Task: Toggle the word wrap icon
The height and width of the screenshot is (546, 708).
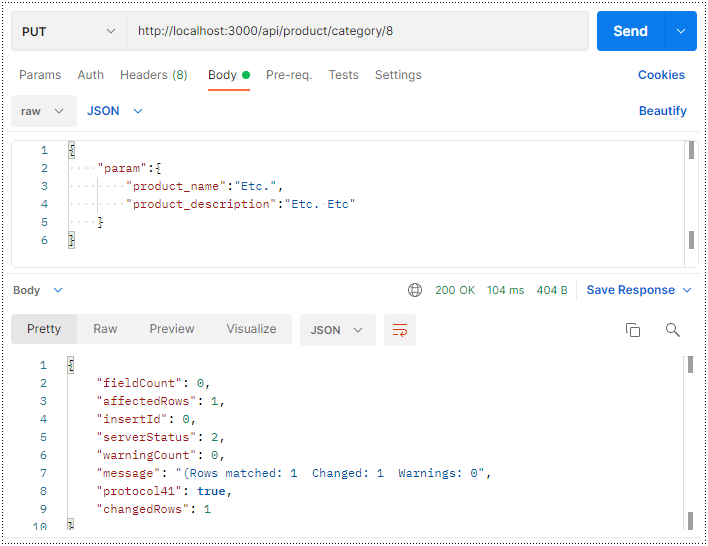Action: pyautogui.click(x=400, y=330)
